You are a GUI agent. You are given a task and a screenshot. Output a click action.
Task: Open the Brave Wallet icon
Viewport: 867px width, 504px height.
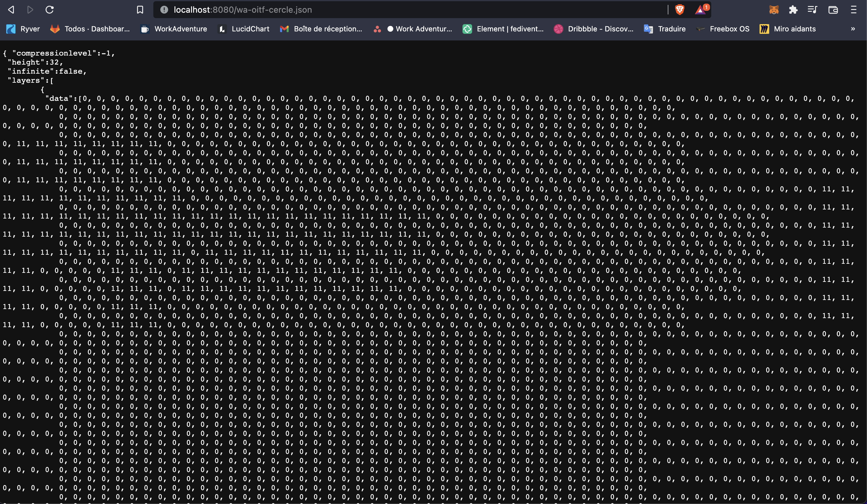(833, 10)
